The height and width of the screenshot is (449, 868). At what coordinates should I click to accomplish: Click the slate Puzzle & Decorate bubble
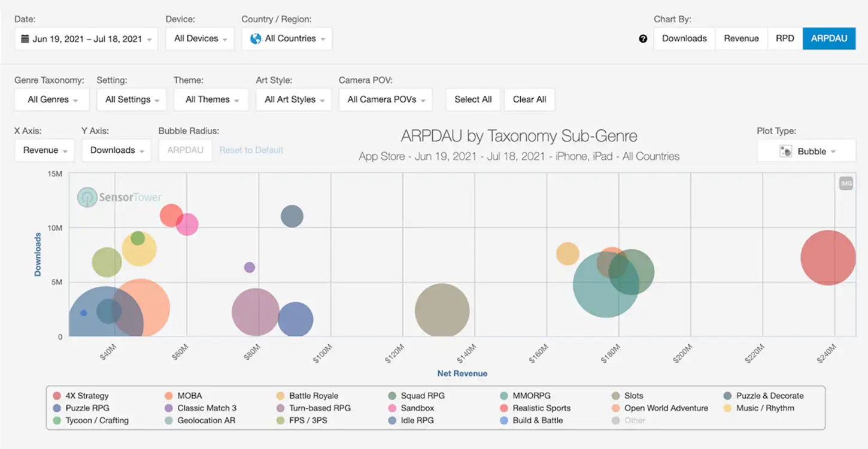click(292, 216)
